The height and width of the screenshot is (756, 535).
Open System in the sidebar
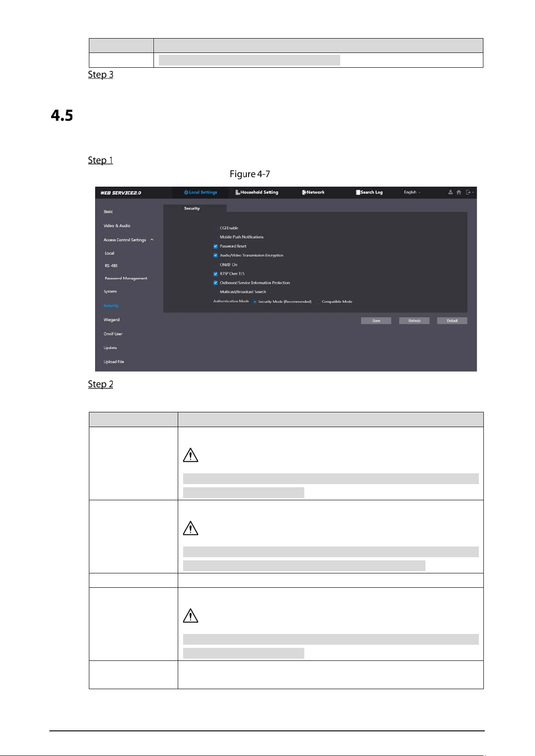coord(110,291)
